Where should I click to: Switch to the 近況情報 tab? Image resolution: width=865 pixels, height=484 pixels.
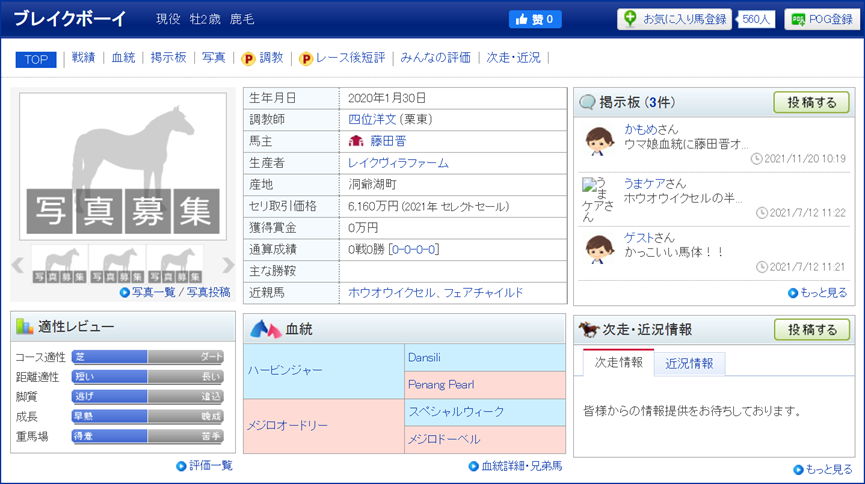click(689, 364)
